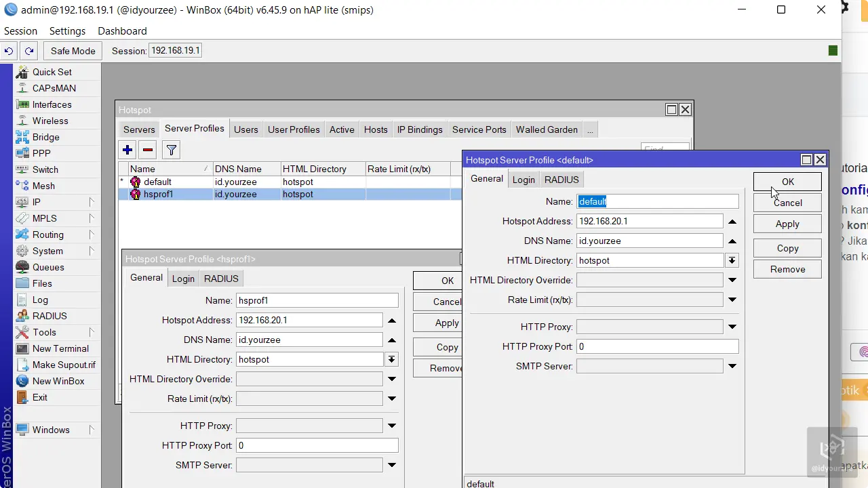868x488 pixels.
Task: Switch to Walled Garden tab
Action: 547,129
